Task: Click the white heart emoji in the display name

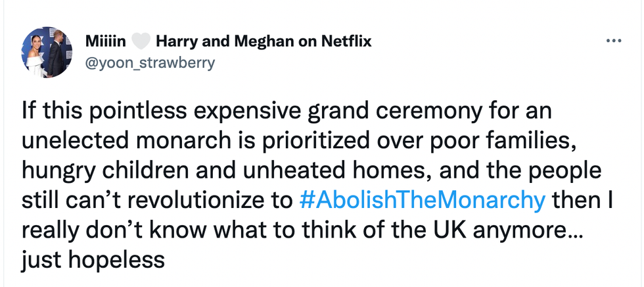Action: pos(141,42)
